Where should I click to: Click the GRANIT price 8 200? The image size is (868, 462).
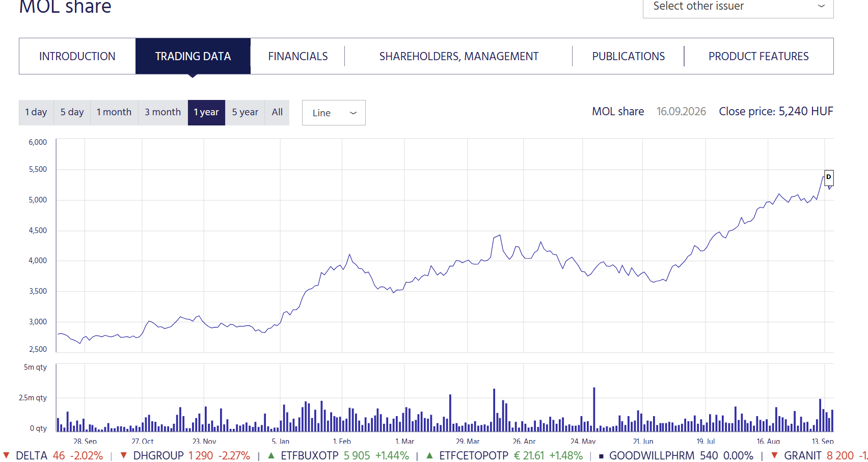(x=840, y=455)
